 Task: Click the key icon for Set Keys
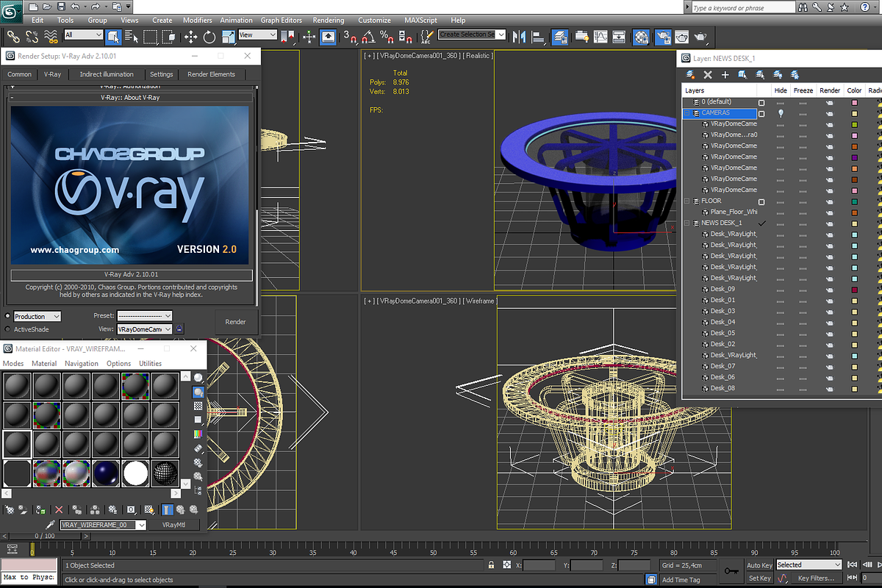(731, 571)
